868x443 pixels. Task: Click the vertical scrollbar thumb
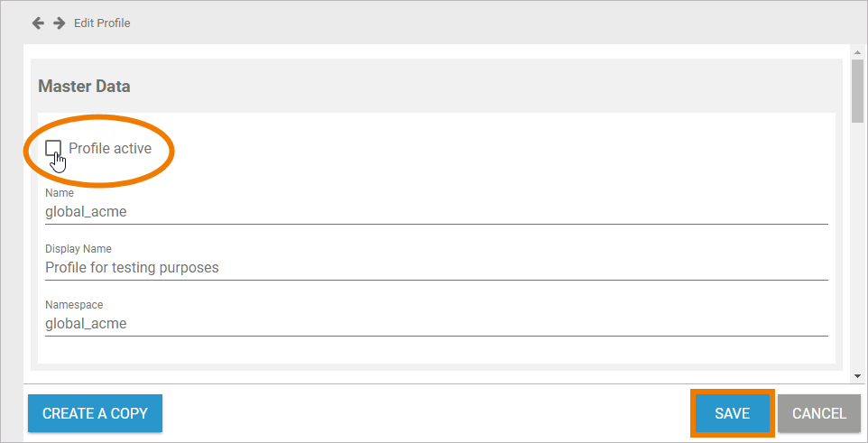(x=857, y=87)
